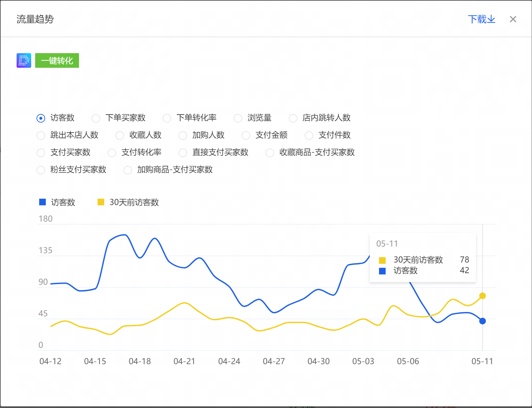Click the tooltip value 42
Viewport: 532px width, 408px height.
coord(464,270)
